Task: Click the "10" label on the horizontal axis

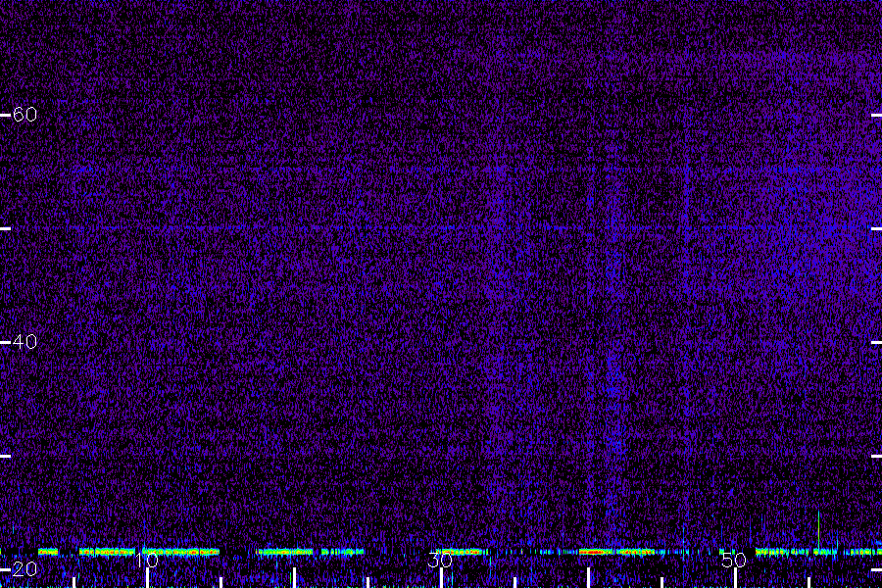Action: tap(147, 560)
